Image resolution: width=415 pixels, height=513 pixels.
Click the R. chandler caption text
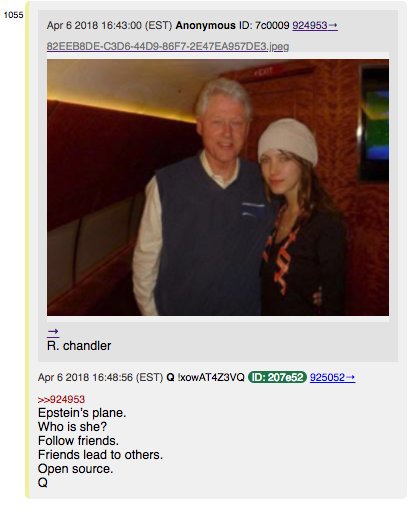pos(79,346)
